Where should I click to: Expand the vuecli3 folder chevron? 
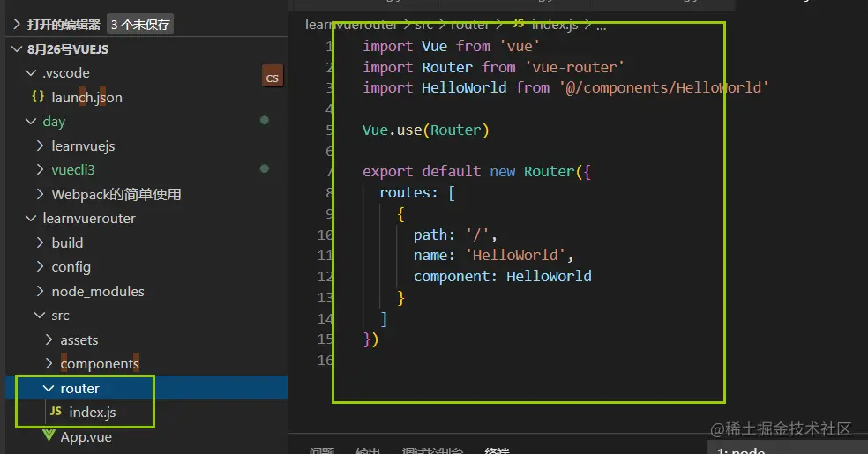coord(40,169)
